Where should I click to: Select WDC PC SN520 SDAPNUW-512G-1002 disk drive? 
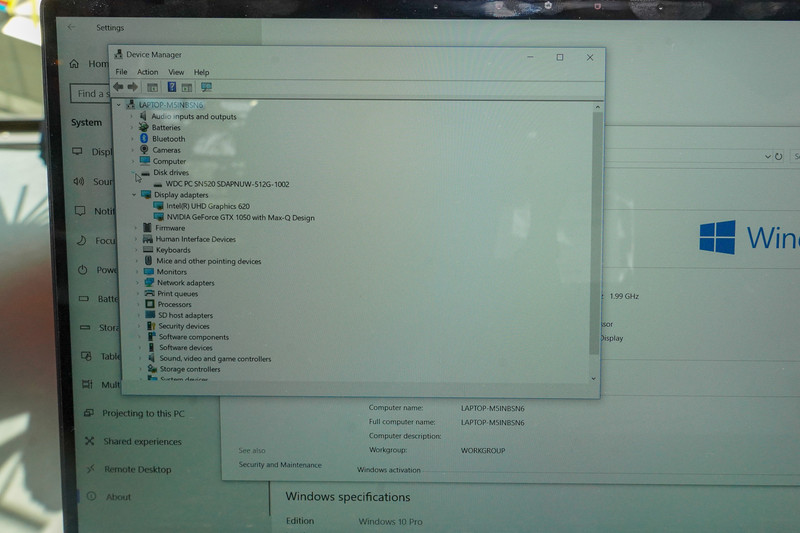pyautogui.click(x=227, y=184)
